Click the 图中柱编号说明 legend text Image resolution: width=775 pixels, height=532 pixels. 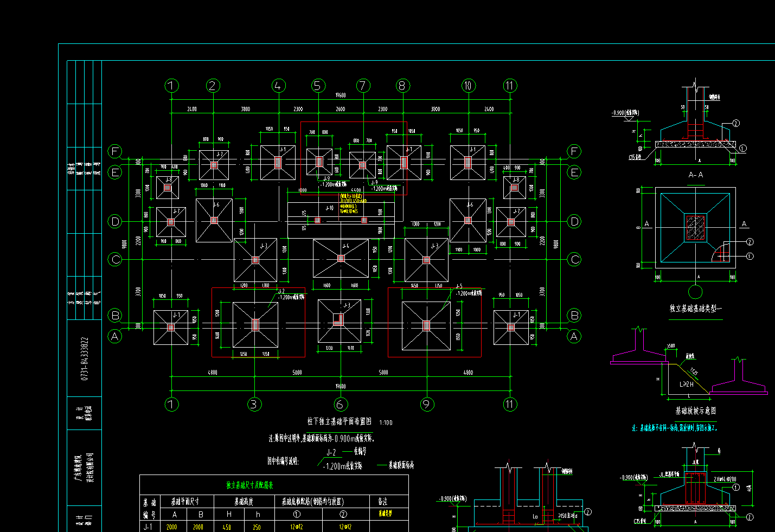point(283,462)
